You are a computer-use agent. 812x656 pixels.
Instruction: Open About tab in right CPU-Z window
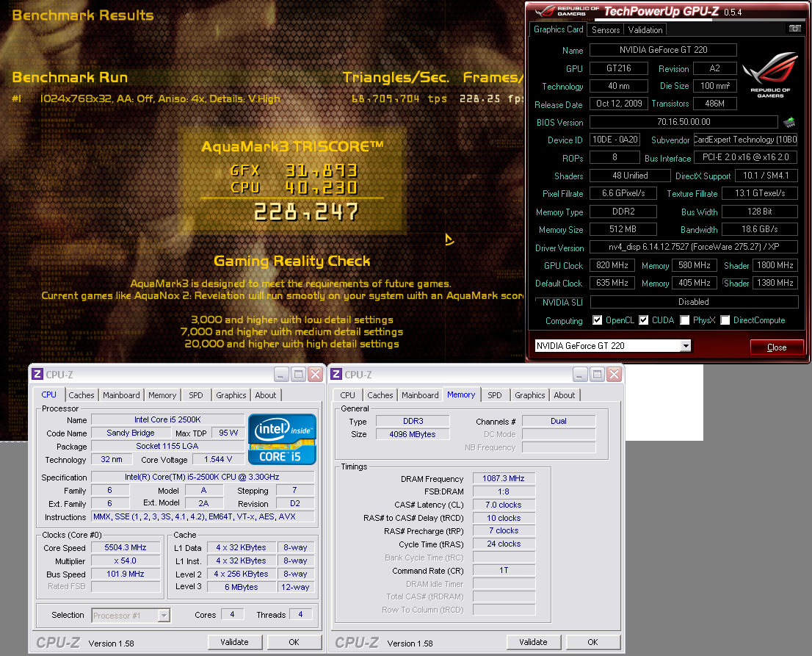565,394
